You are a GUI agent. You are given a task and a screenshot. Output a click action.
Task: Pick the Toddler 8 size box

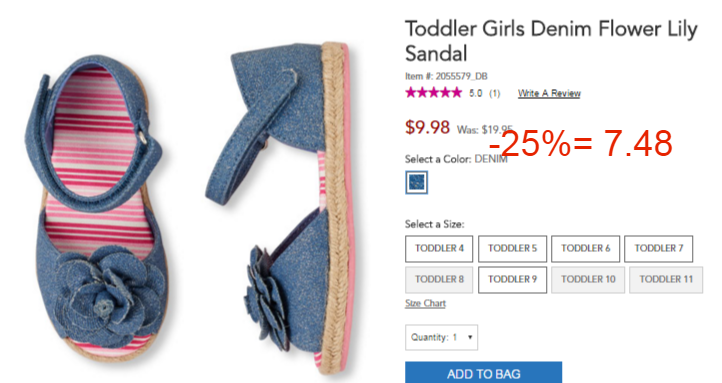[439, 279]
